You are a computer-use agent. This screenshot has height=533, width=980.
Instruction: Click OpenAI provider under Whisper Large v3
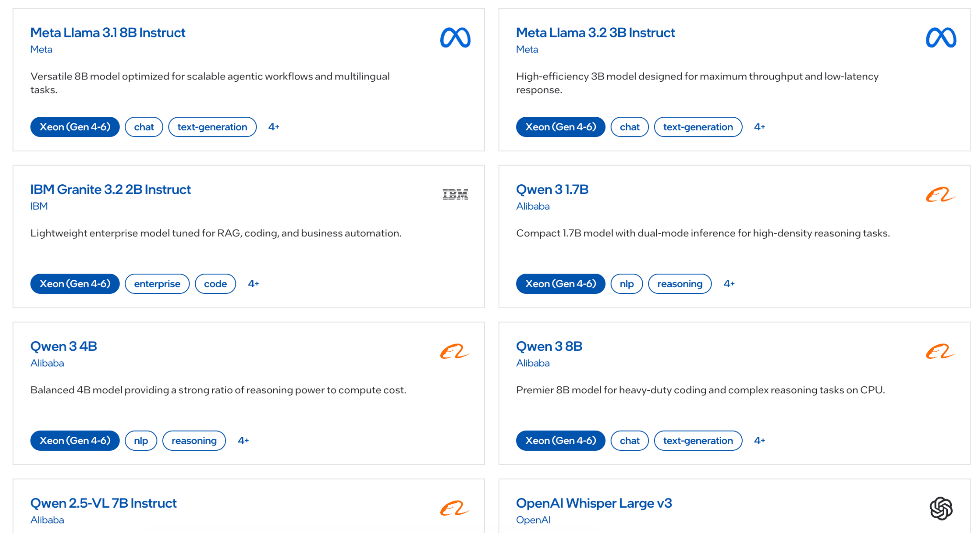pyautogui.click(x=534, y=520)
